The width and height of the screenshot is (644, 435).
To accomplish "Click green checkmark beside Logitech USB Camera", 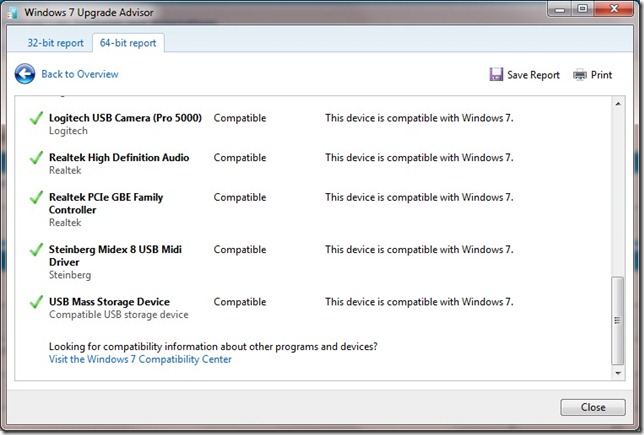I will point(37,119).
